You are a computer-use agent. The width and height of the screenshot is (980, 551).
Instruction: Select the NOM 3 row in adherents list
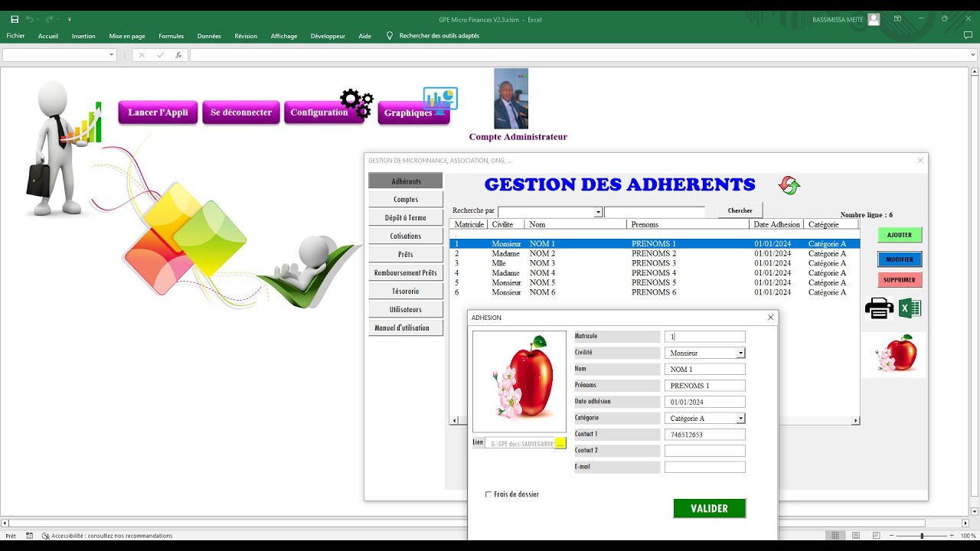[655, 263]
